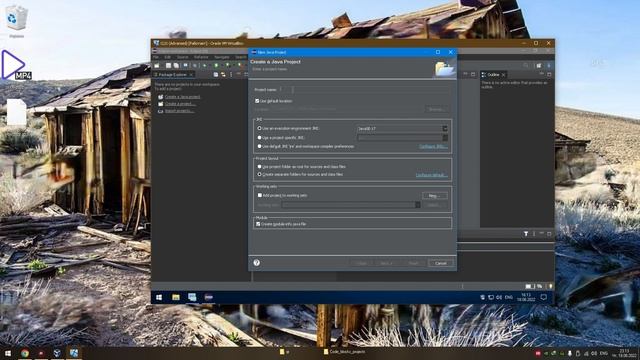The width and height of the screenshot is (640, 360).
Task: Open the Source menu in Eclipse
Action: point(182,57)
